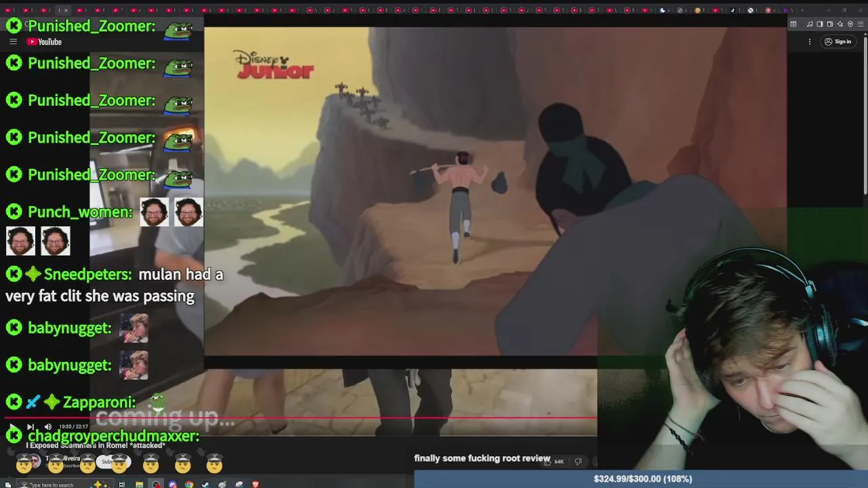
Task: Open YouTube settings three-dot menu
Action: click(x=810, y=42)
